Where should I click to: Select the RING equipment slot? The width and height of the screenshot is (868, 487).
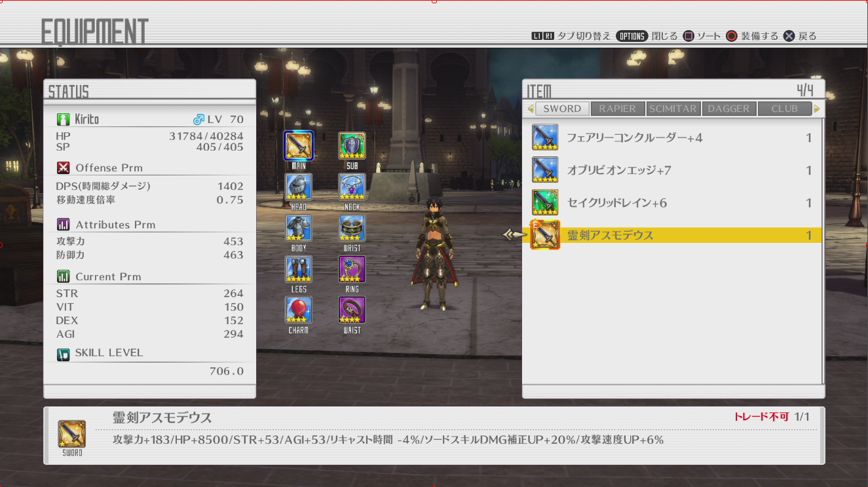coord(352,269)
